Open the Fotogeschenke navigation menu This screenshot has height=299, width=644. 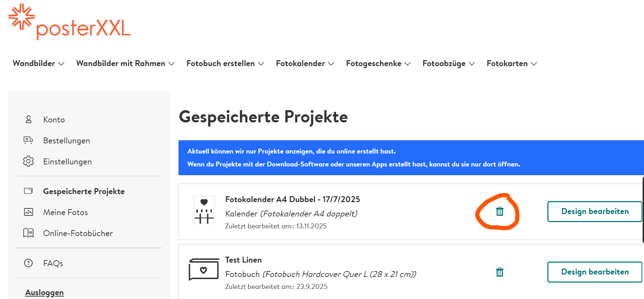378,64
